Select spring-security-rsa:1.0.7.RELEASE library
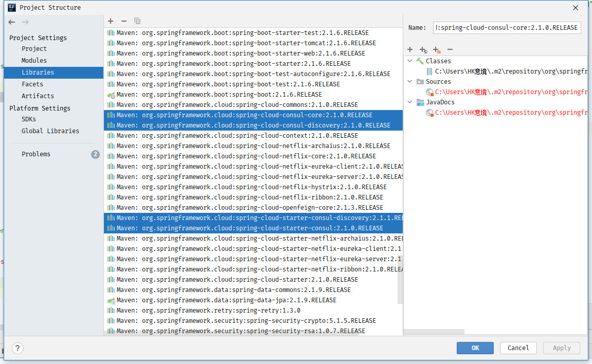The height and width of the screenshot is (364, 592). [253, 331]
